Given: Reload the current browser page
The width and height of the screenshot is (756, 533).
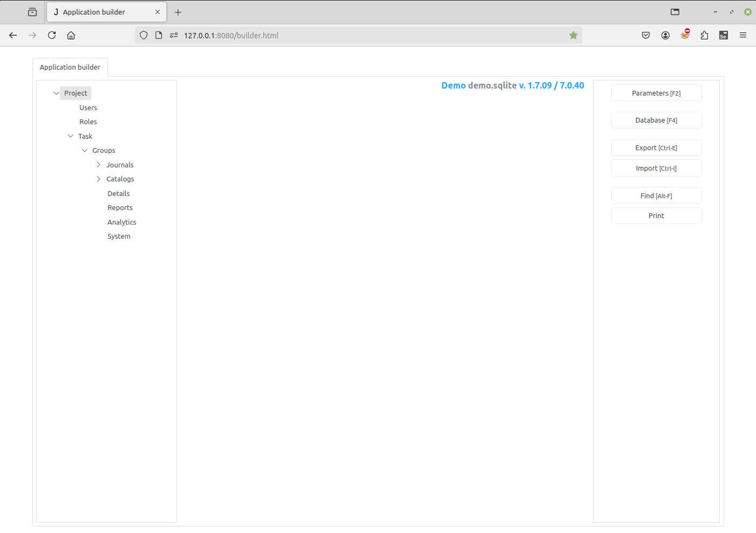Looking at the screenshot, I should coord(52,35).
